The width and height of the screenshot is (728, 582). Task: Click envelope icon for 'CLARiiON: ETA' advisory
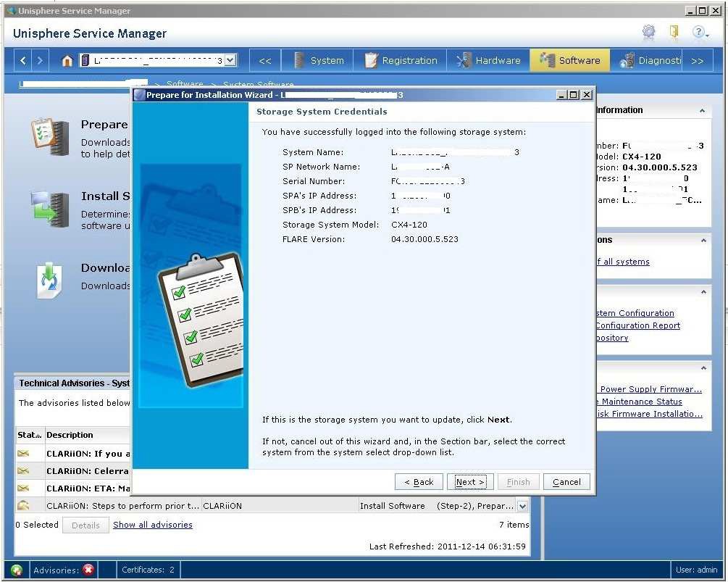(x=23, y=488)
